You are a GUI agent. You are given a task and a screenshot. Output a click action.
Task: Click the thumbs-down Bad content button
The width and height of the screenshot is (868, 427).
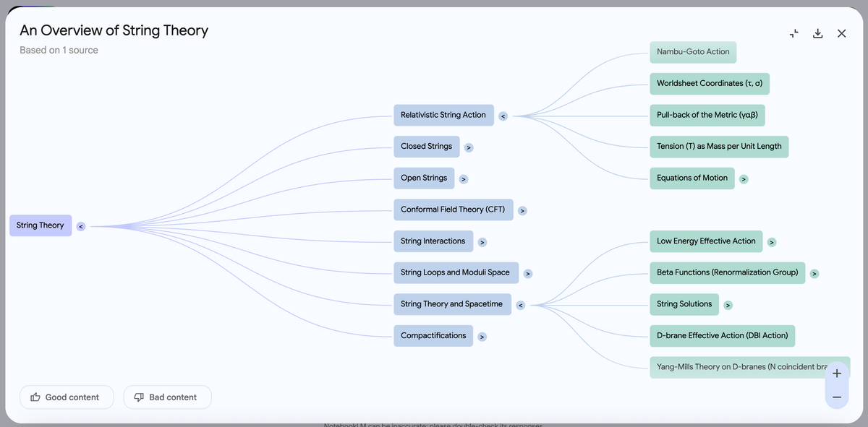pyautogui.click(x=167, y=397)
